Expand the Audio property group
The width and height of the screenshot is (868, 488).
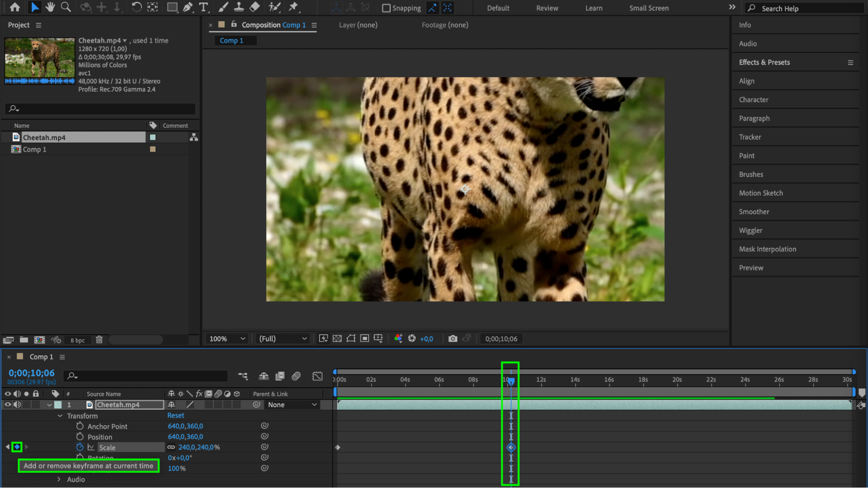[59, 479]
